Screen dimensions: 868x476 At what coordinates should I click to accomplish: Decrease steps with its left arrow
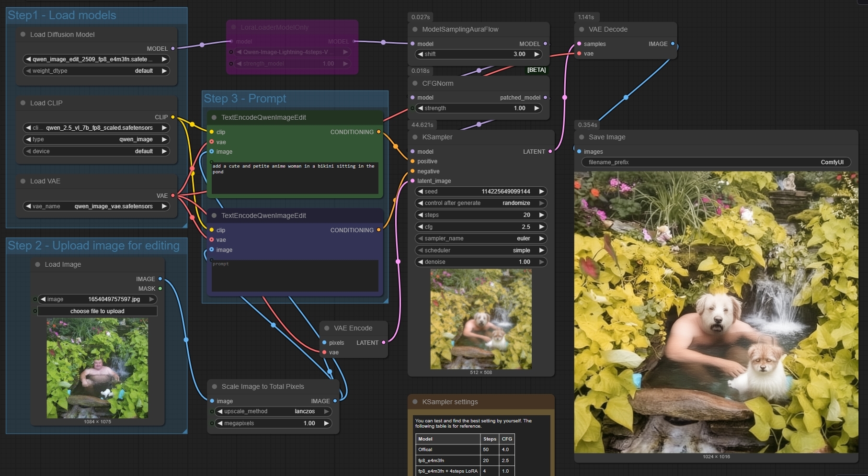tap(420, 215)
